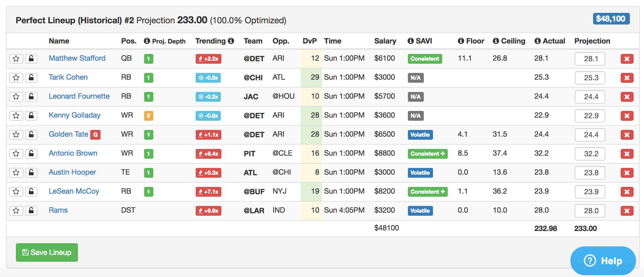Click info icon beside Actual
644x277 pixels.
(x=538, y=41)
